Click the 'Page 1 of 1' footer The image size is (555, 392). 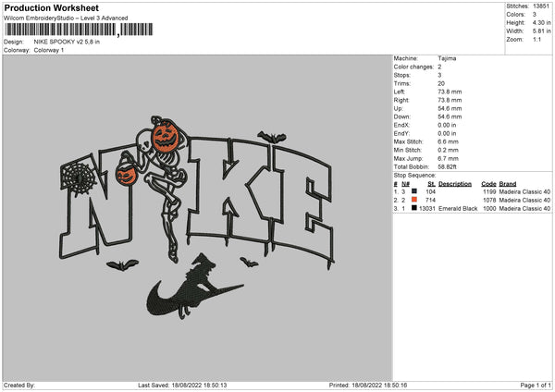click(x=536, y=385)
